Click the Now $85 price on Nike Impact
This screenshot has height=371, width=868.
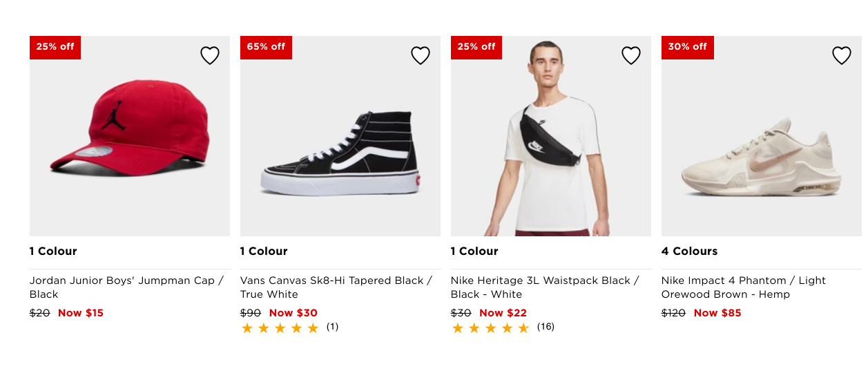[717, 313]
